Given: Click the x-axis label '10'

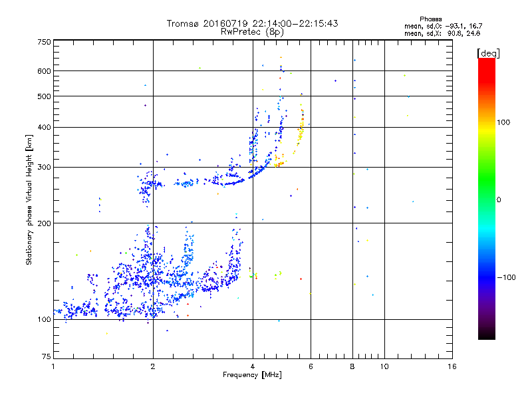Looking at the screenshot, I should click(x=384, y=366).
